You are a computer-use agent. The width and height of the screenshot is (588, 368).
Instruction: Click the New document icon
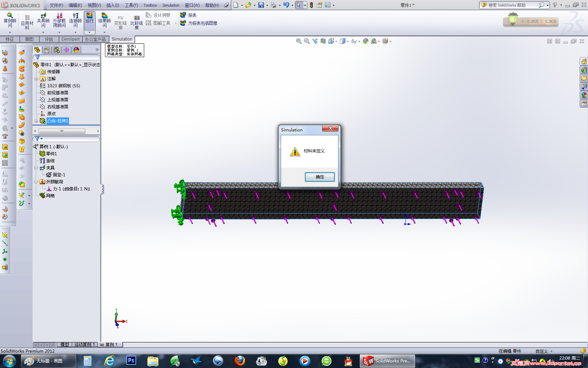(x=236, y=5)
